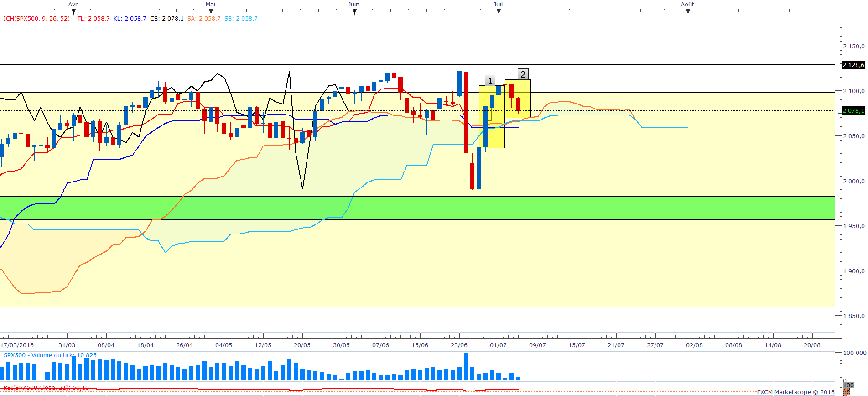The image size is (868, 396).
Task: Click the 2 150,0 price axis label
Action: [x=853, y=47]
